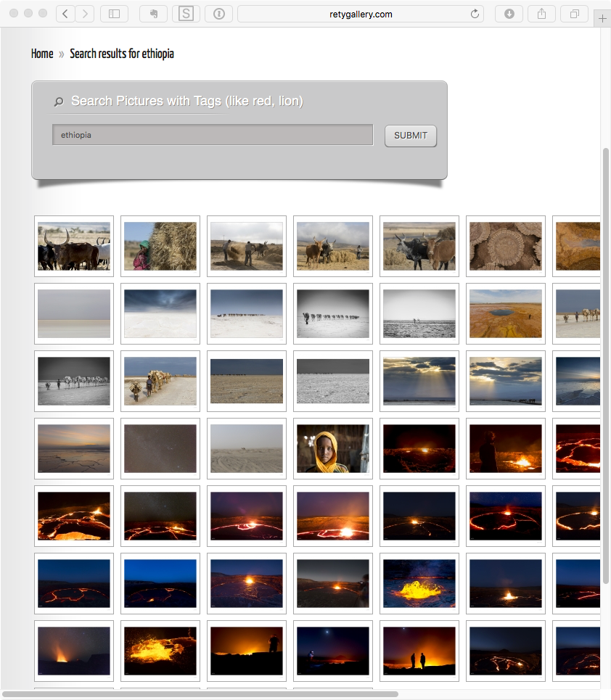
Task: Click the Evernote elephant extension icon
Action: [153, 14]
